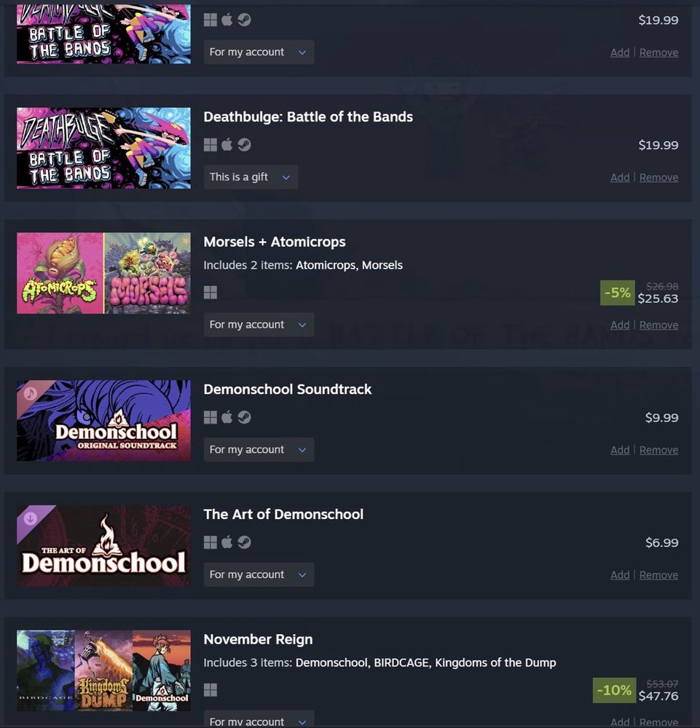Open the November Reign bundle title
This screenshot has height=728, width=700.
259,639
